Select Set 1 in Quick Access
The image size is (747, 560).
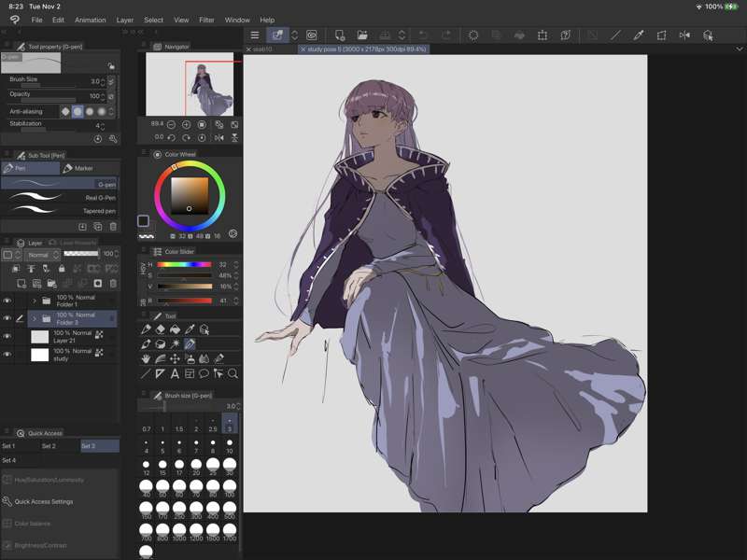click(x=8, y=446)
